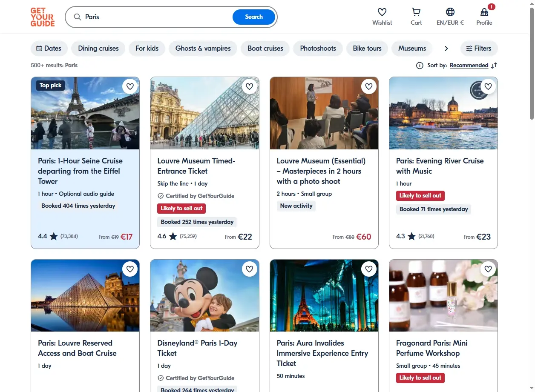The width and height of the screenshot is (535, 392).
Task: Wishlist the 1-Hour Seine Cruise card
Action: (130, 86)
